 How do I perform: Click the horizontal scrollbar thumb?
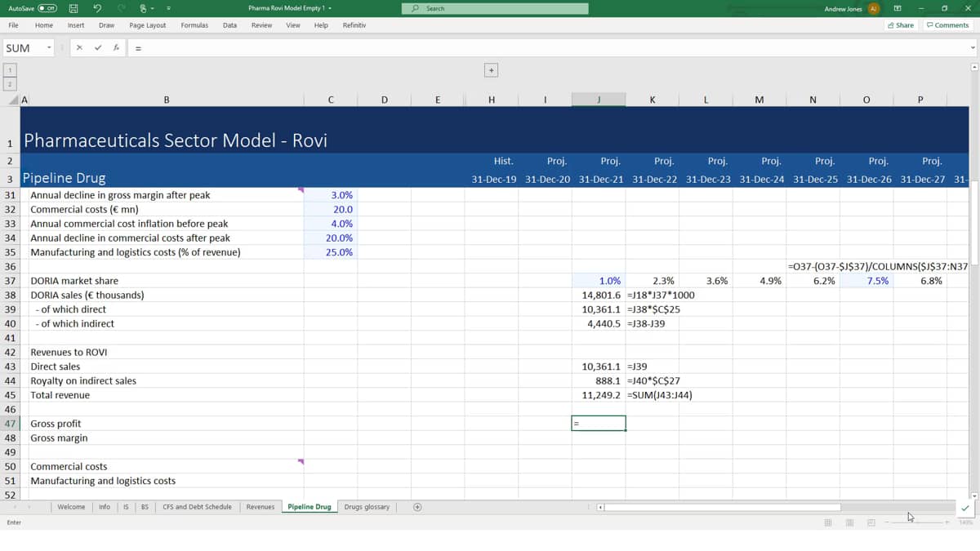(723, 507)
